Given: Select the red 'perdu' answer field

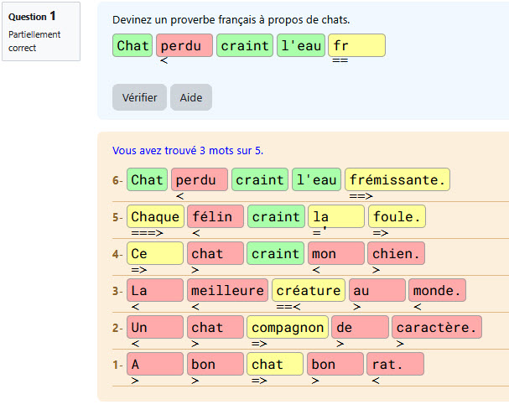Looking at the screenshot, I should [x=184, y=45].
